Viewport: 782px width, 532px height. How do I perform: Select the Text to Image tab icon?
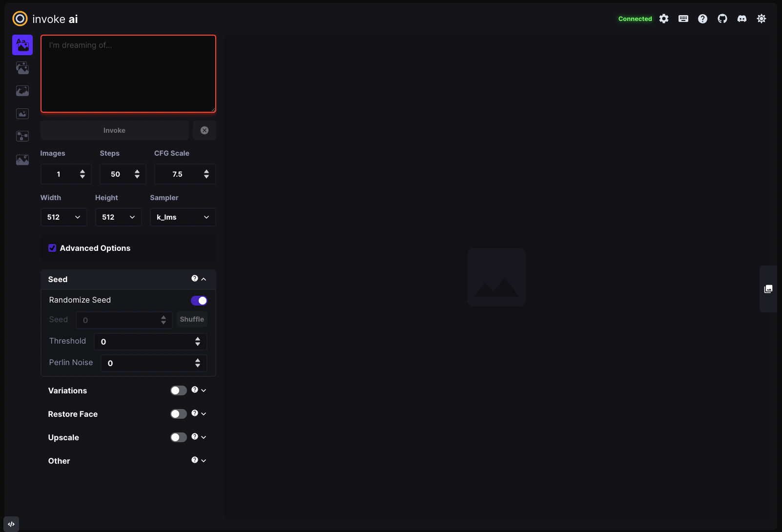coord(22,45)
